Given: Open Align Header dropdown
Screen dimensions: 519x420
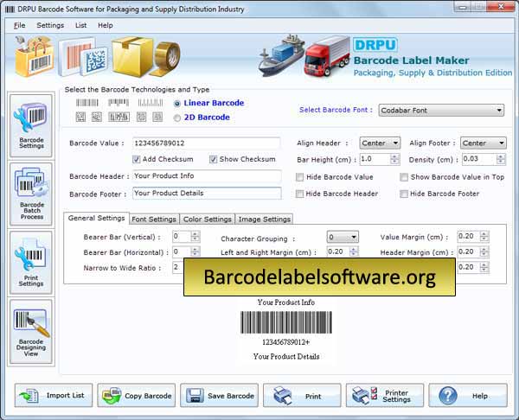Looking at the screenshot, I should [380, 143].
